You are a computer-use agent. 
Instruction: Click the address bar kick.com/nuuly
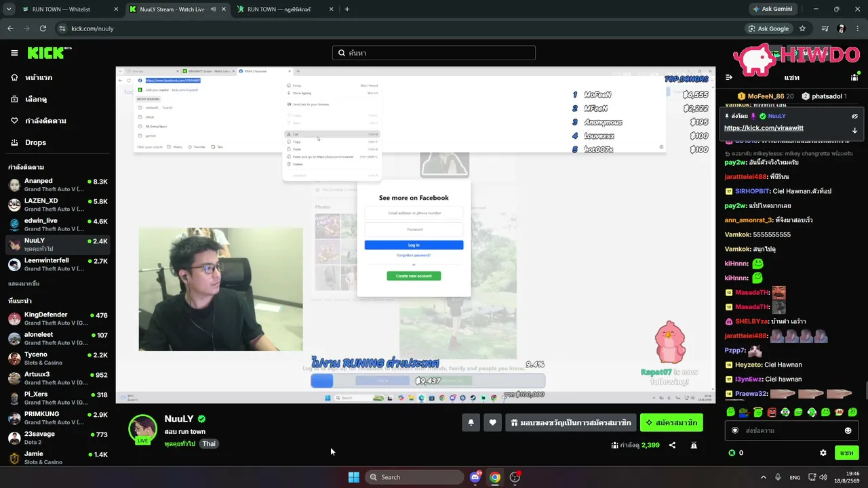(x=92, y=28)
